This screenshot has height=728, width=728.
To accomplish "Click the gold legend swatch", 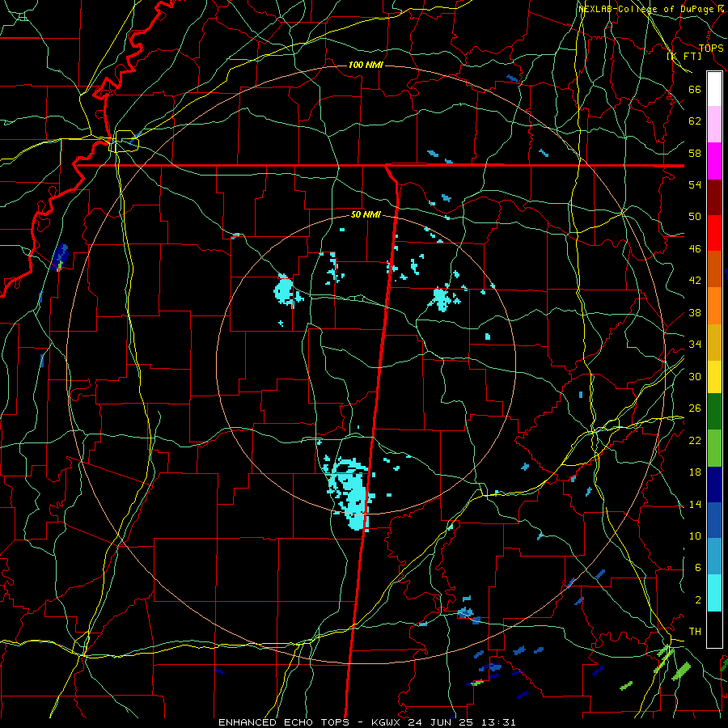I will (x=714, y=342).
